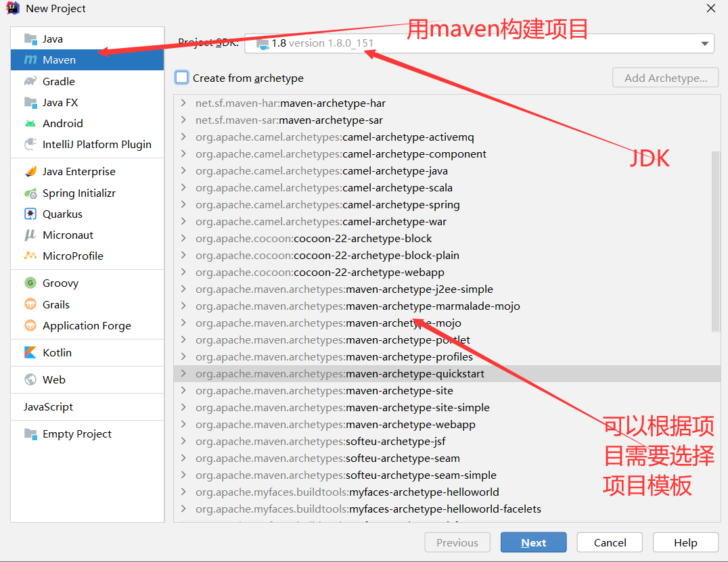Select softeu-archetype-seam-simple row
728x562 pixels.
(447, 475)
